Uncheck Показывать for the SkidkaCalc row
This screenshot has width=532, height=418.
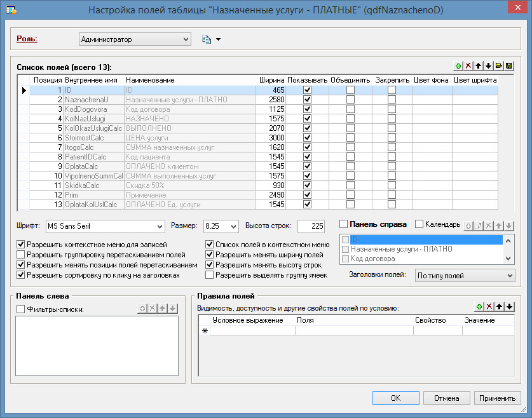(x=308, y=185)
